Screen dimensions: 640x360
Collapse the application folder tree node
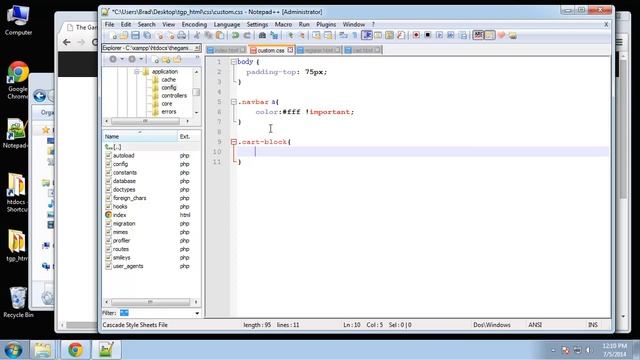click(x=137, y=71)
